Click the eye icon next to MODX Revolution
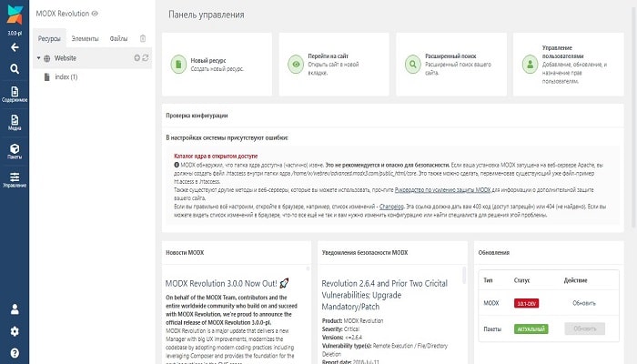This screenshot has width=637, height=364. click(x=95, y=14)
